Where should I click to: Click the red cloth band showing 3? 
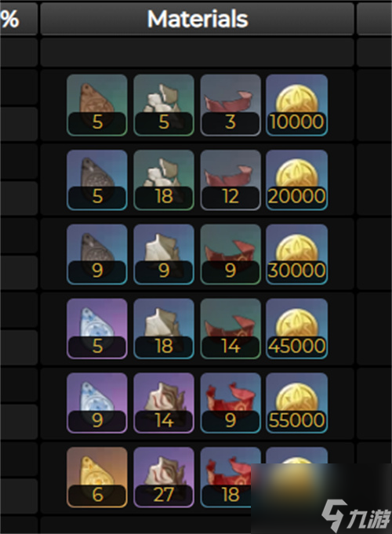[230, 105]
